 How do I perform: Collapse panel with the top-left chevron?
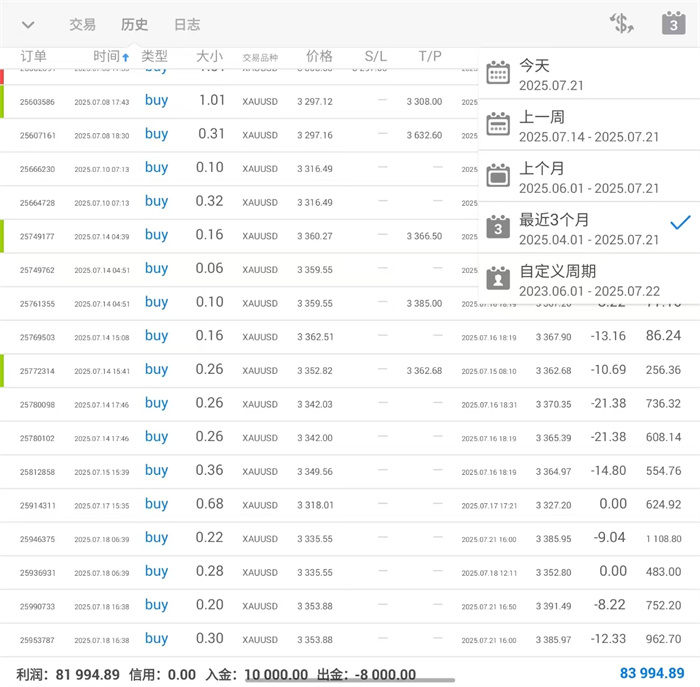point(28,25)
